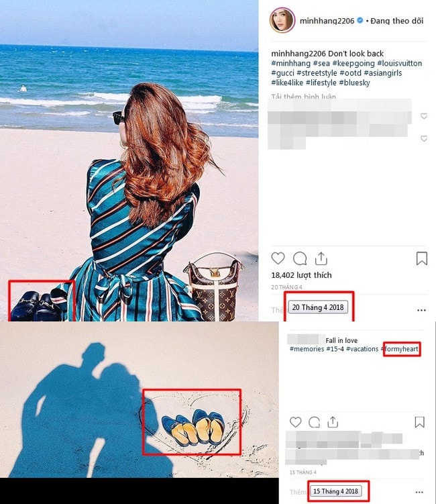View the 18,402 lượt thích likes list

tap(301, 275)
